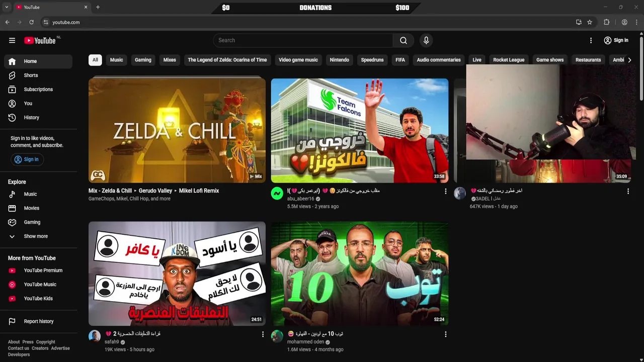Image resolution: width=644 pixels, height=362 pixels.
Task: Click sidebar Sign in button
Action: pos(26,159)
